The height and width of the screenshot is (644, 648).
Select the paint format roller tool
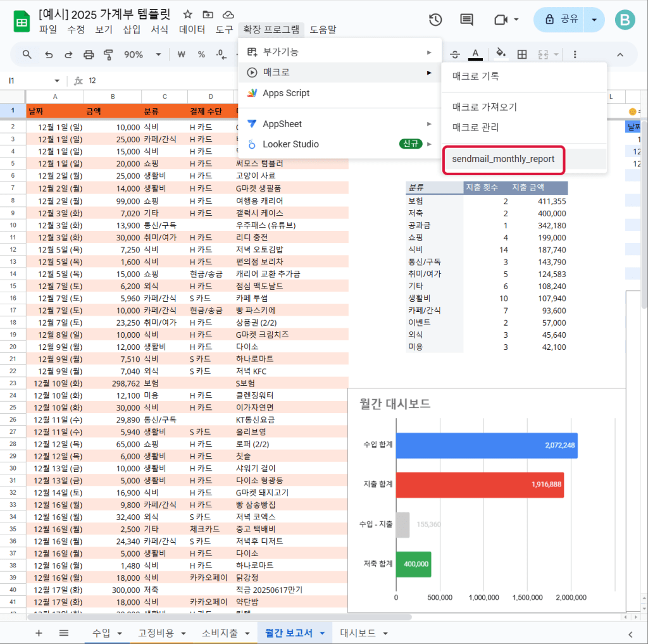[x=108, y=54]
